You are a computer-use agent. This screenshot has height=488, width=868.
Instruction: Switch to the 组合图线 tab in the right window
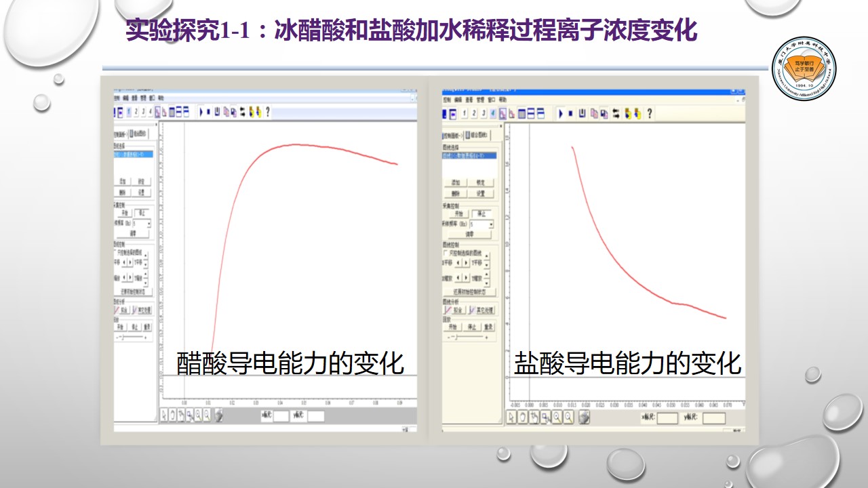click(x=478, y=136)
